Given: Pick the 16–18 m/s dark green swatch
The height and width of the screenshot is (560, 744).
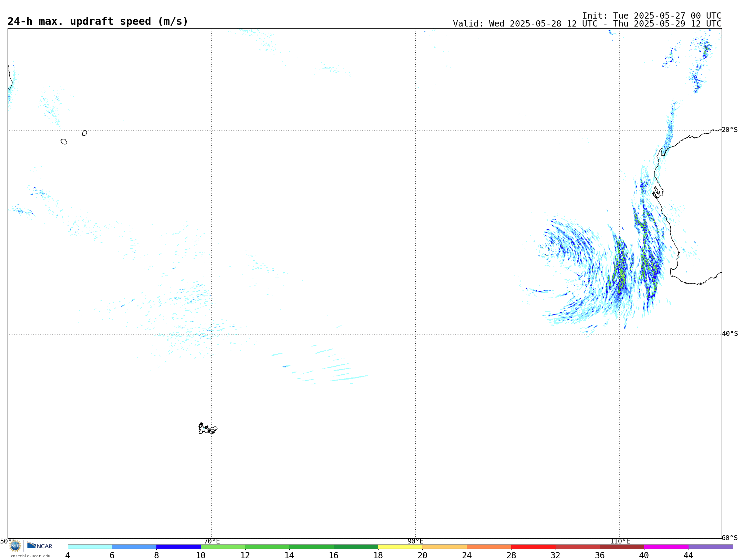Looking at the screenshot, I should tap(356, 547).
